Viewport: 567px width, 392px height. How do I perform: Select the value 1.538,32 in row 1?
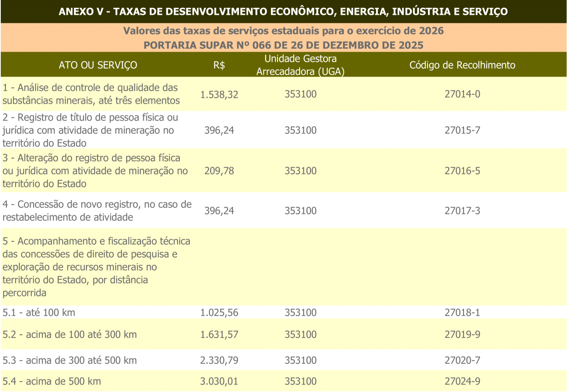[220, 94]
